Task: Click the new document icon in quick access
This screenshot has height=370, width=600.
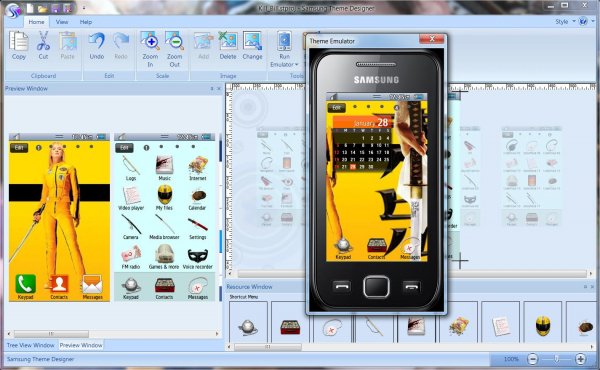Action: click(30, 8)
